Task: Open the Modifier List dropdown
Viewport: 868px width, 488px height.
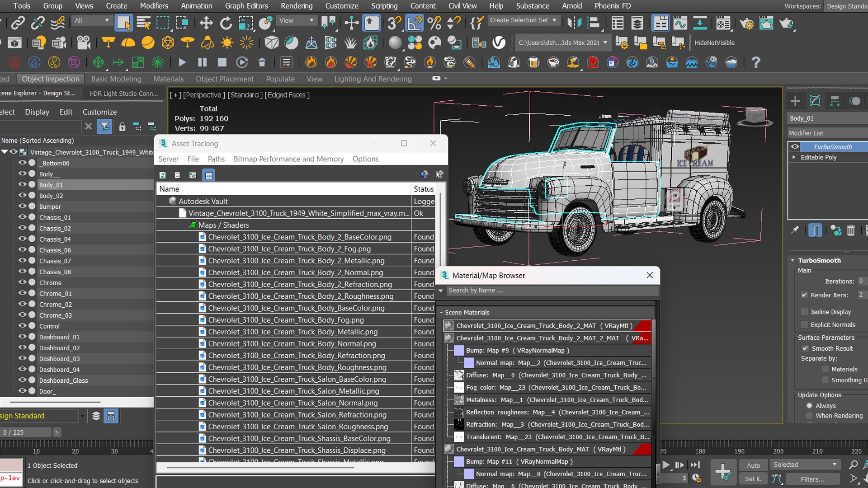Action: pyautogui.click(x=827, y=133)
